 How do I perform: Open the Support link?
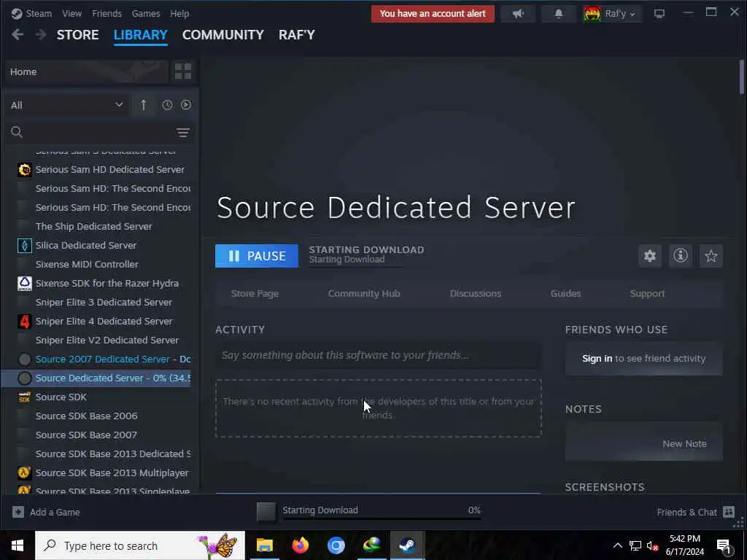pos(647,293)
